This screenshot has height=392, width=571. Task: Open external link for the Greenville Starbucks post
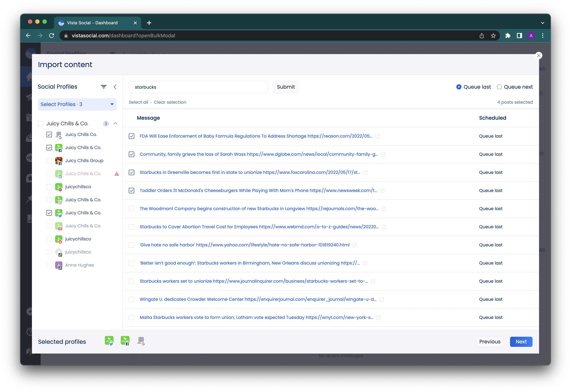(x=365, y=173)
